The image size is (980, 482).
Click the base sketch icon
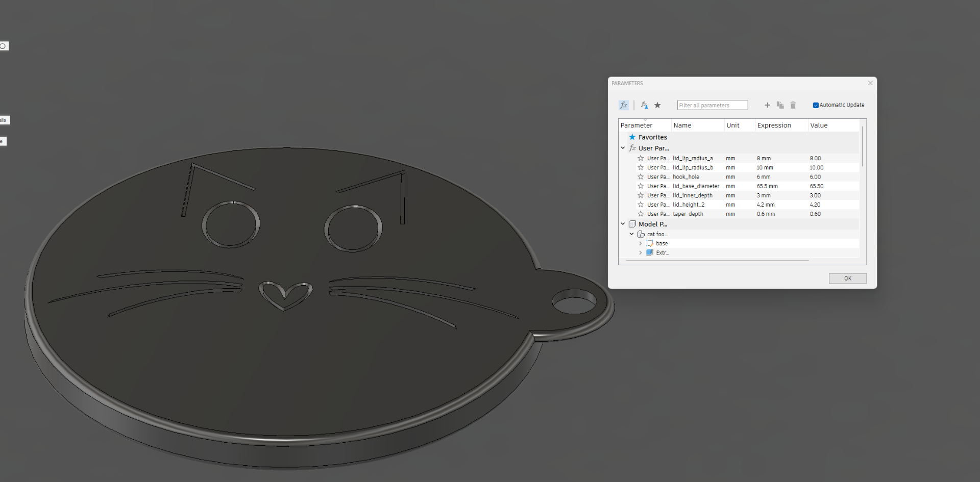(x=650, y=243)
